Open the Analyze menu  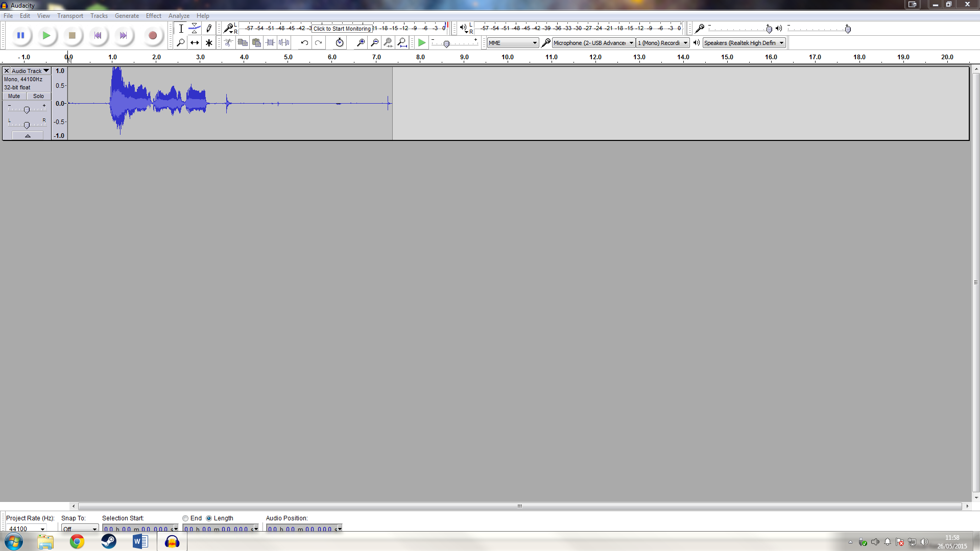click(179, 16)
